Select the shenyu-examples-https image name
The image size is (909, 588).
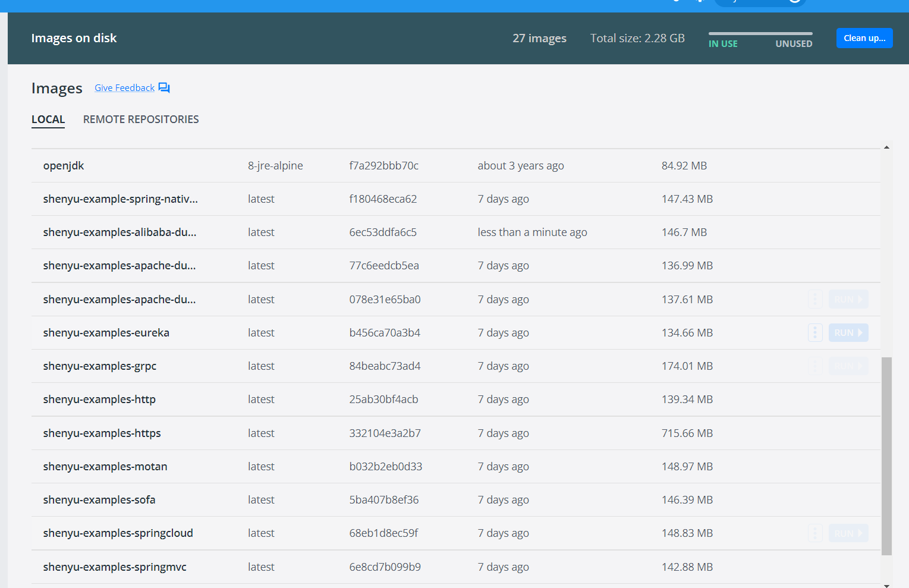(x=102, y=433)
